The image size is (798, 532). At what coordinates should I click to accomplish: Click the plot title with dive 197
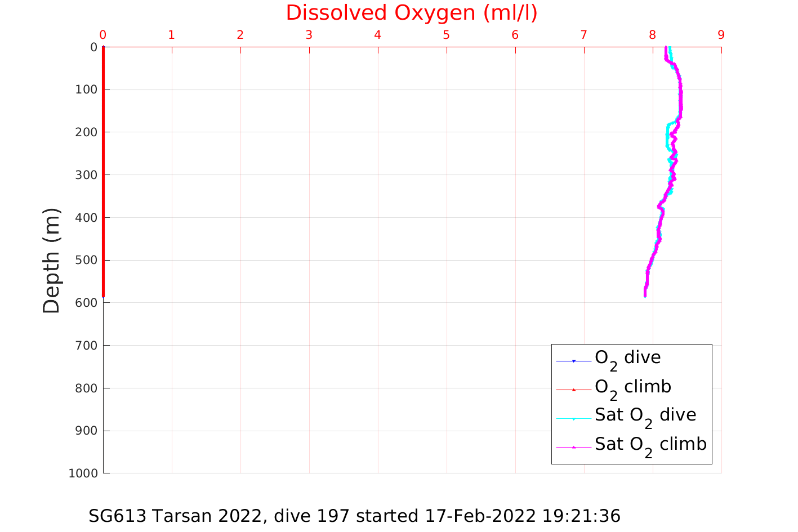click(x=354, y=516)
